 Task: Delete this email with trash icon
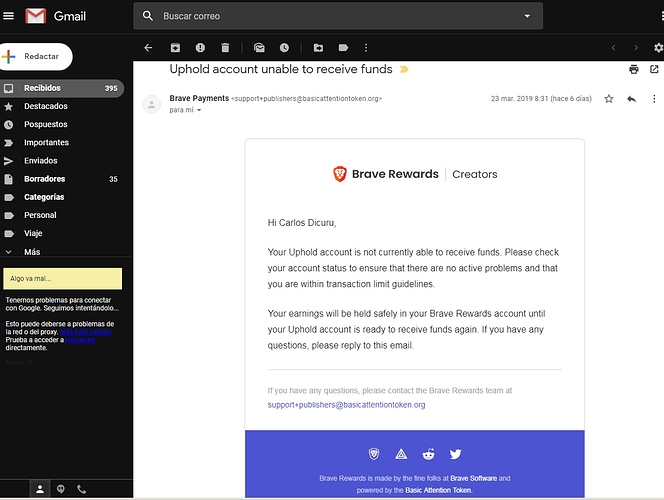(x=225, y=48)
